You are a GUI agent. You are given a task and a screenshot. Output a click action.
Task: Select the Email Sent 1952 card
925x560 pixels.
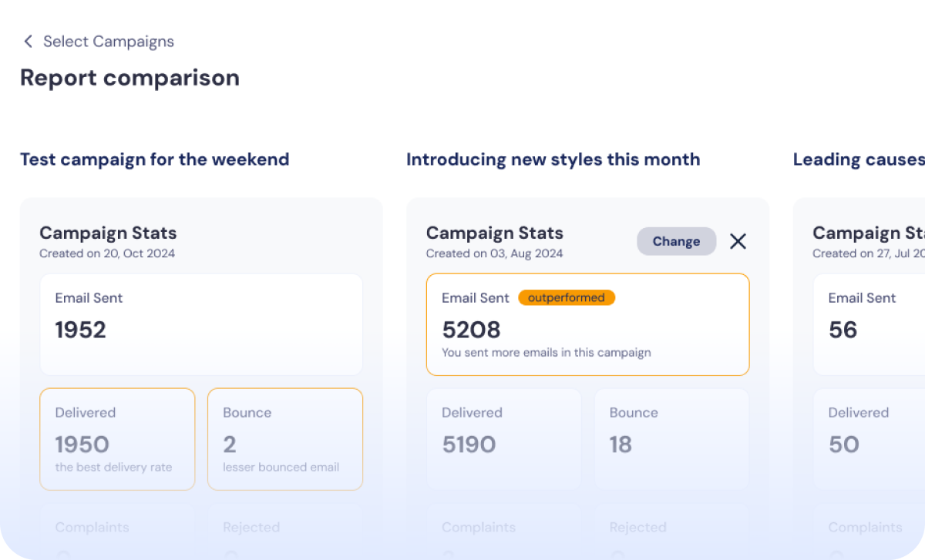pos(201,324)
